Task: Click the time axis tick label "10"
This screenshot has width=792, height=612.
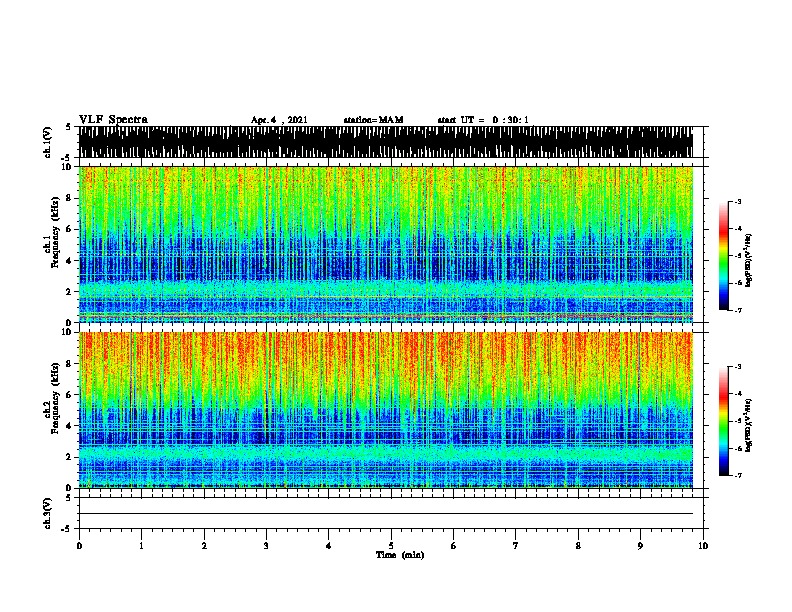Action: (703, 546)
